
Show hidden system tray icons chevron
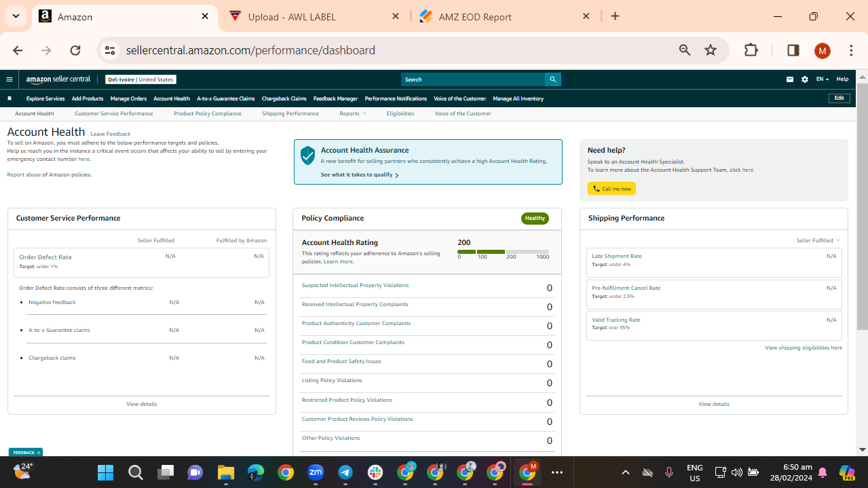pyautogui.click(x=626, y=472)
